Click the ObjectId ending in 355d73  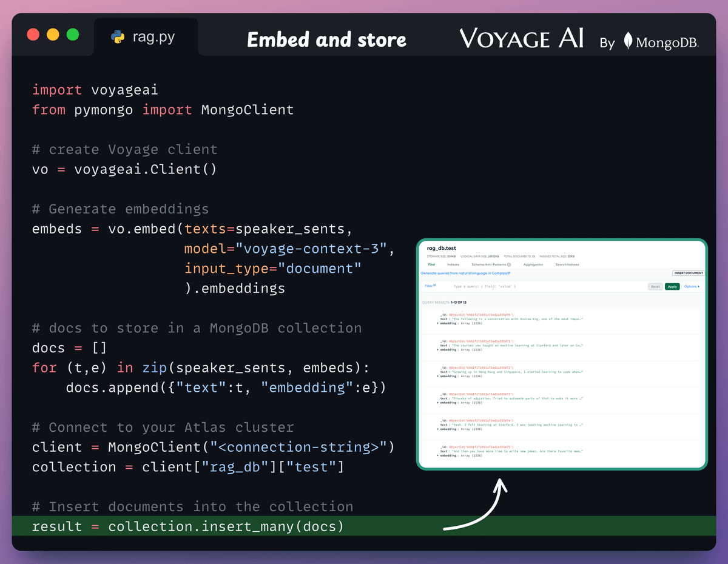[x=481, y=394]
